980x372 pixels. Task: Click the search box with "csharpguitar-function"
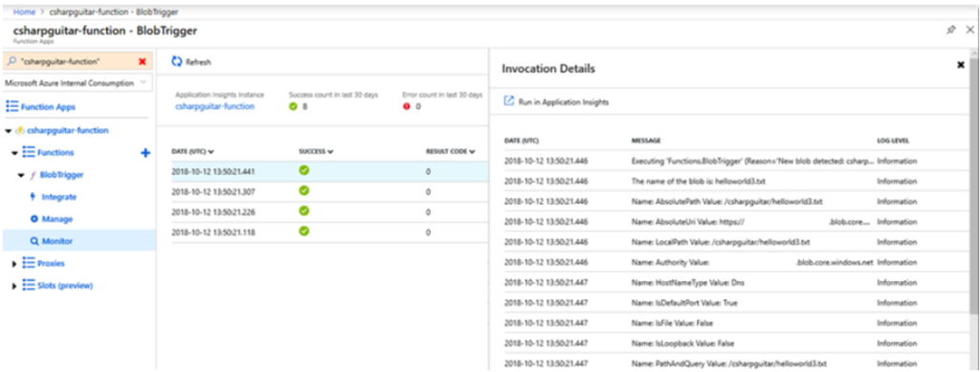coord(78,61)
